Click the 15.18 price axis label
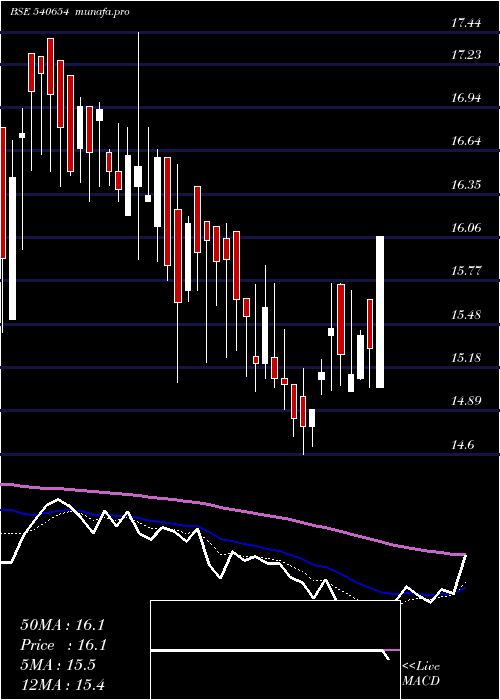 (466, 358)
